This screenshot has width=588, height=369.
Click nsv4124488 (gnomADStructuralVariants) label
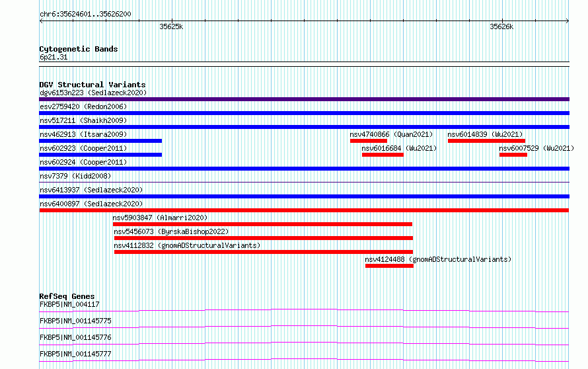(438, 259)
